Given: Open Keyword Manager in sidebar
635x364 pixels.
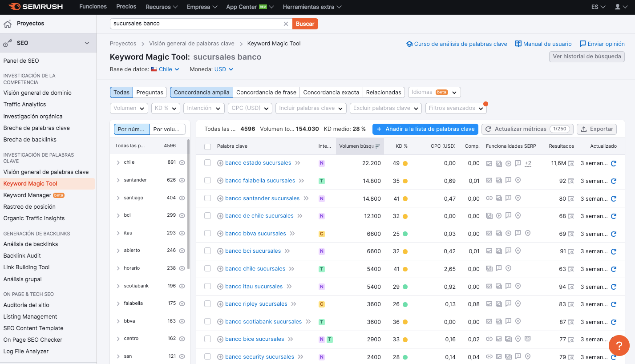Looking at the screenshot, I should click(27, 195).
